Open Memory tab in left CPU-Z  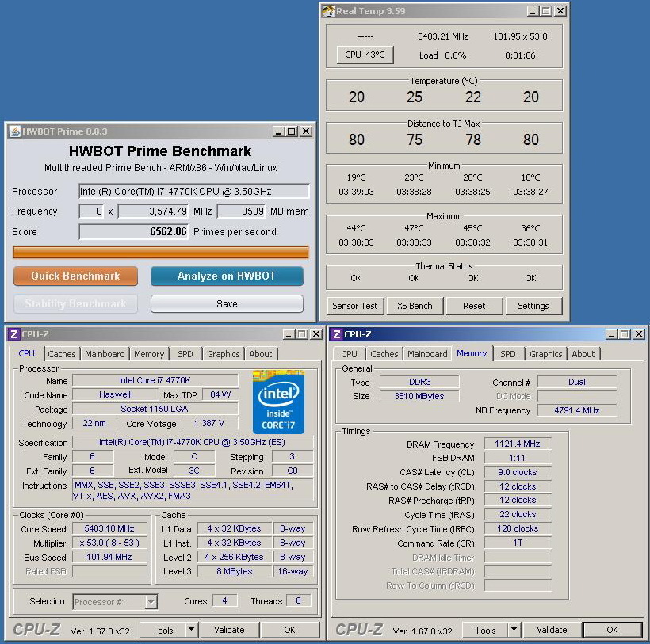(x=149, y=354)
